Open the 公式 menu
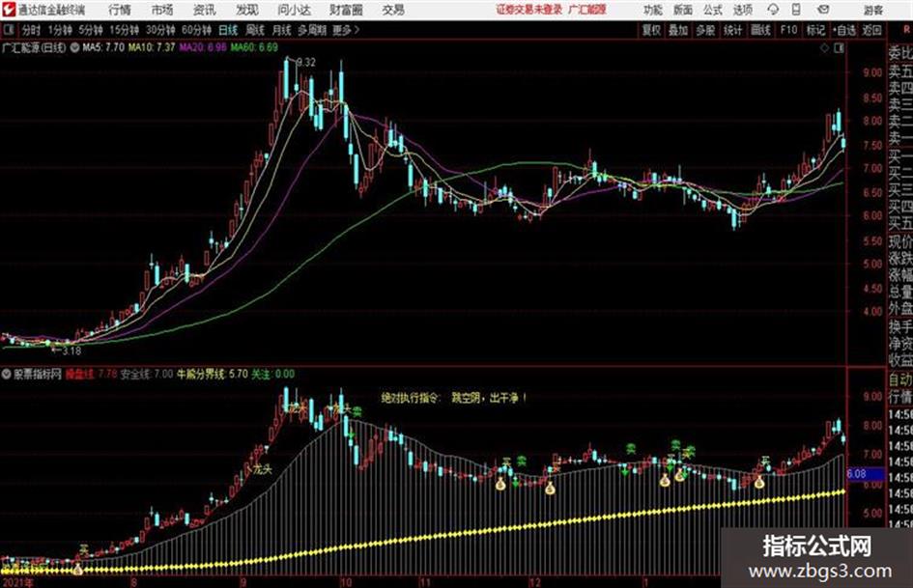The image size is (913, 588). 713,10
